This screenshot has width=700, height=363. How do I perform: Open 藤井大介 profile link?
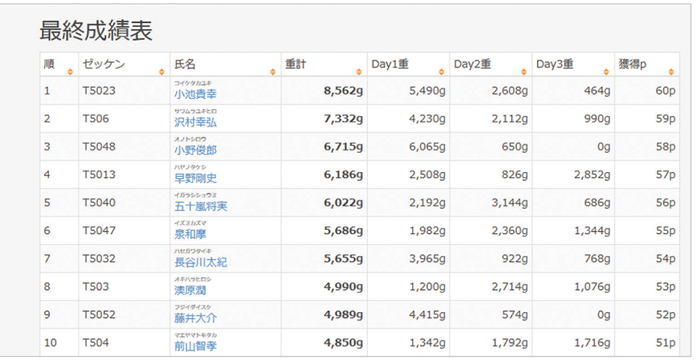point(196,318)
